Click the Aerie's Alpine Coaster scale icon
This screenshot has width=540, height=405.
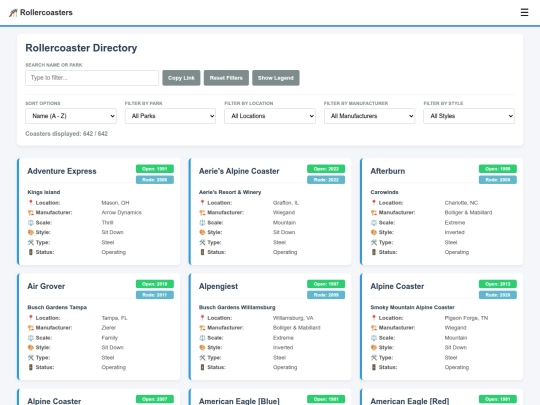tap(202, 222)
